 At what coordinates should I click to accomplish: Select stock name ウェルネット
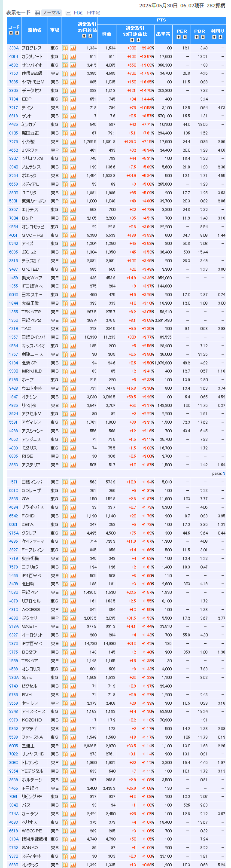32,388
